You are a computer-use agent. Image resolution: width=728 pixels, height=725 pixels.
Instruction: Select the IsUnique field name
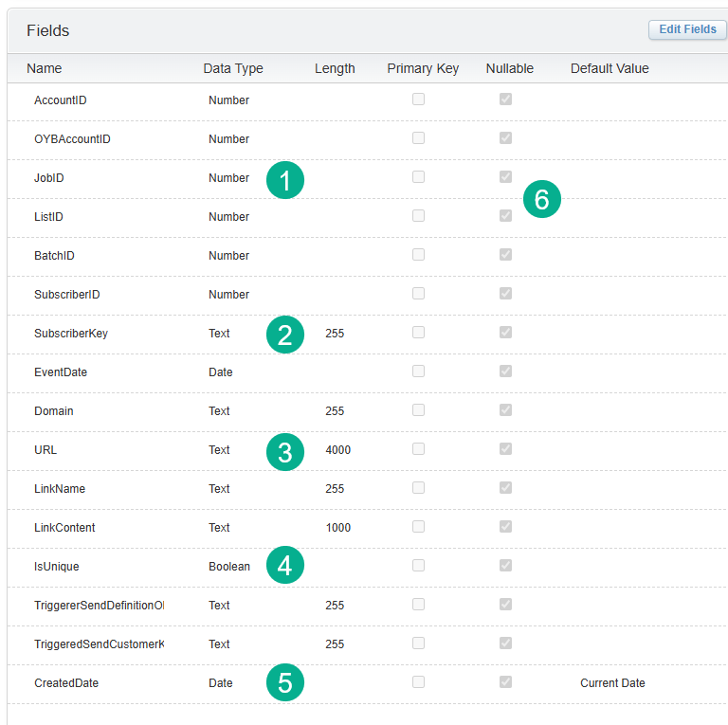tap(56, 567)
